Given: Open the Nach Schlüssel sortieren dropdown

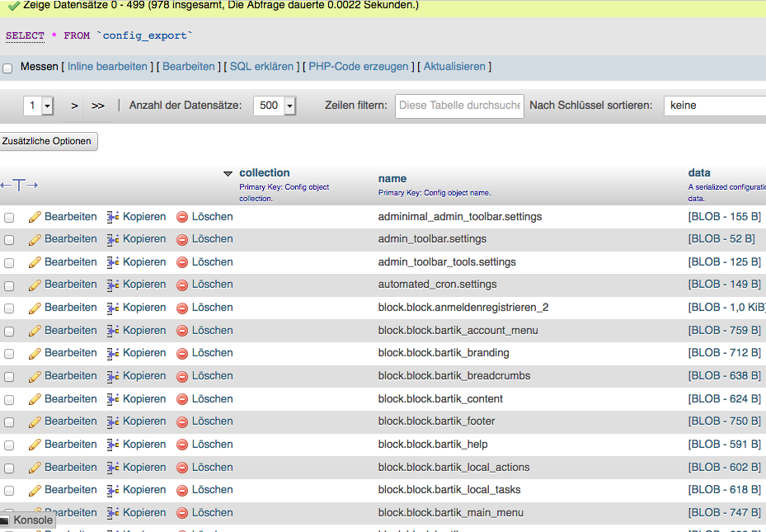Looking at the screenshot, I should (714, 106).
